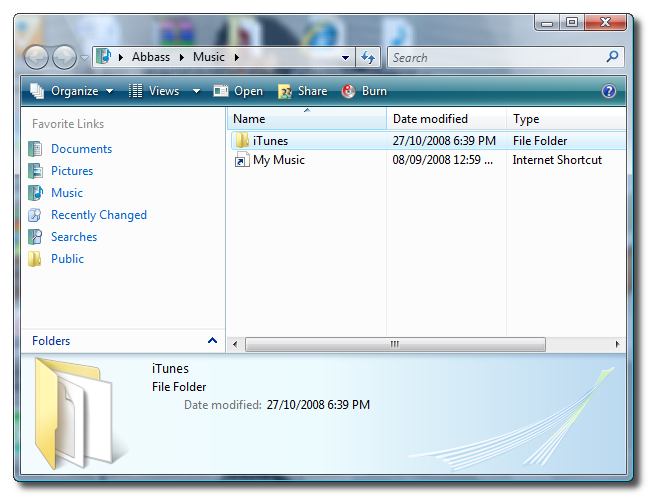Click the magnifier icon in Search box
The width and height of the screenshot is (648, 496).
pos(613,58)
